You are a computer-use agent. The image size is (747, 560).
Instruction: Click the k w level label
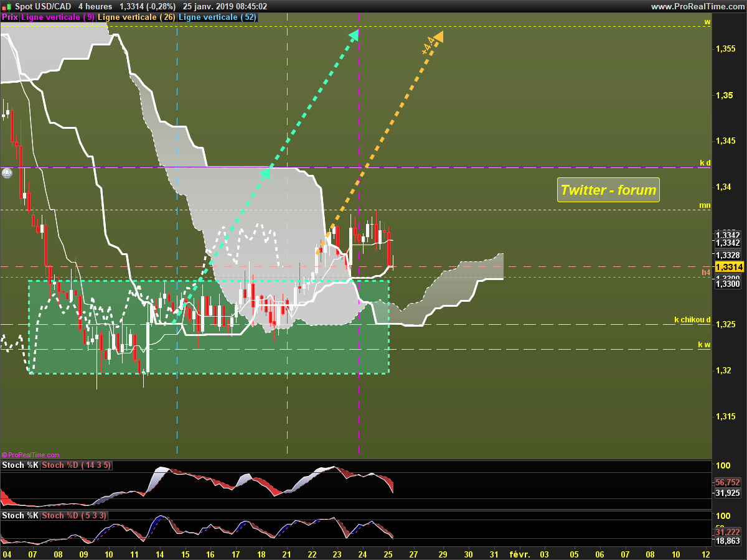704,345
